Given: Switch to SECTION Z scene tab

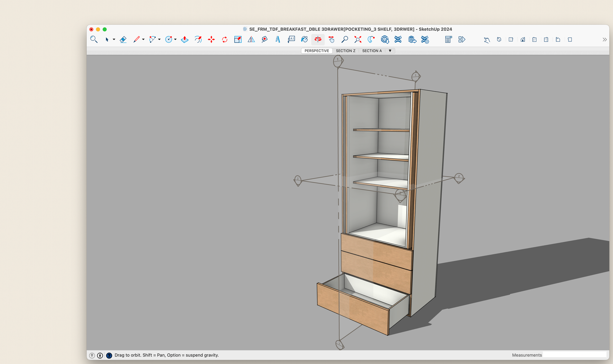Looking at the screenshot, I should click(345, 51).
